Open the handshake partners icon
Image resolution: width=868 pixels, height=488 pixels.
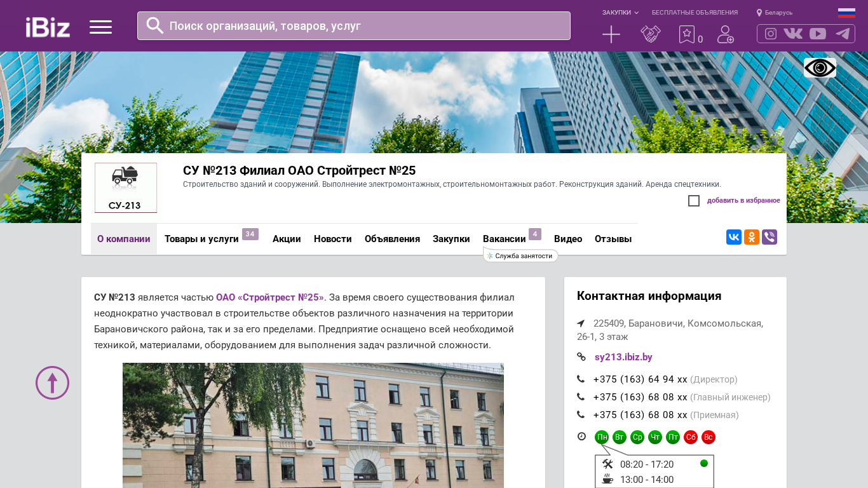(651, 34)
